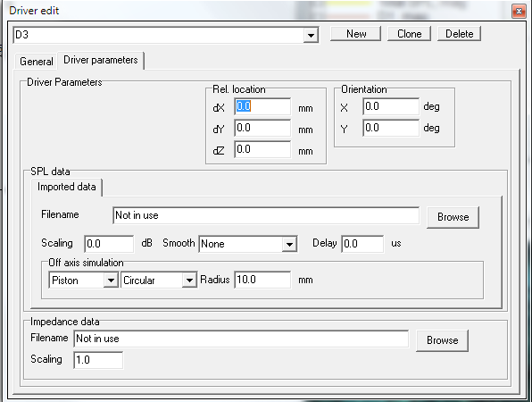
Task: Click the Orientation X degrees field
Action: [x=391, y=106]
